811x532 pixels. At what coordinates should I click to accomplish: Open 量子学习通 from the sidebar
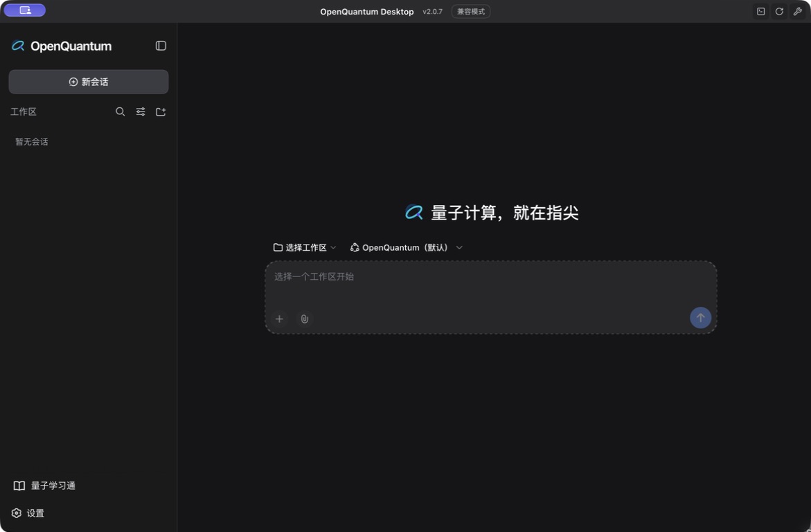[x=44, y=486]
